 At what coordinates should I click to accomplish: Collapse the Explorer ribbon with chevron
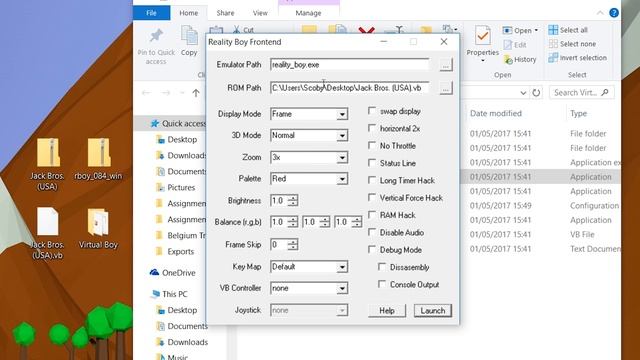click(x=600, y=13)
